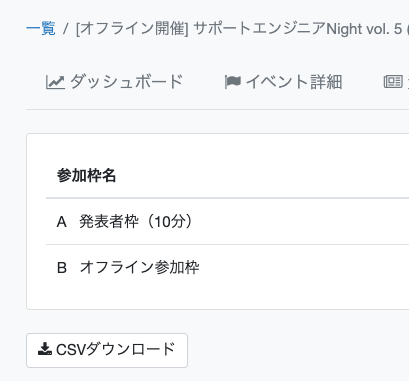This screenshot has width=409, height=381.
Task: Open the ダッシュボード tab
Action: [114, 82]
